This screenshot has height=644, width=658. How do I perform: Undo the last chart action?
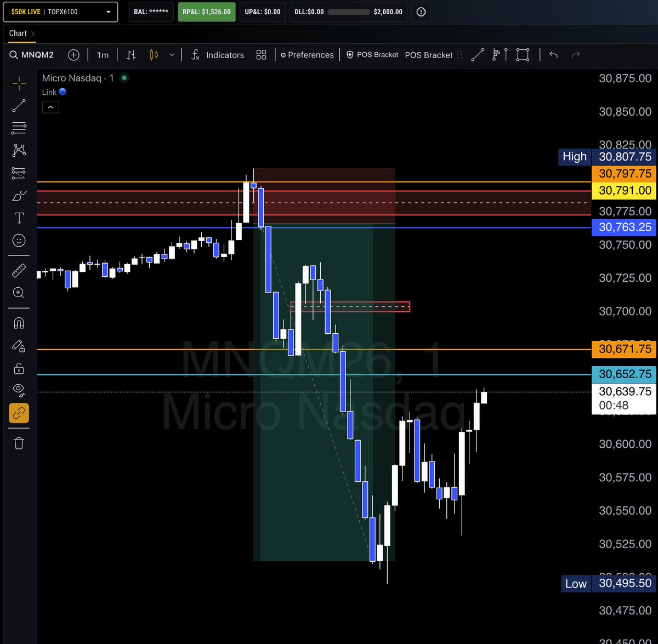[553, 55]
